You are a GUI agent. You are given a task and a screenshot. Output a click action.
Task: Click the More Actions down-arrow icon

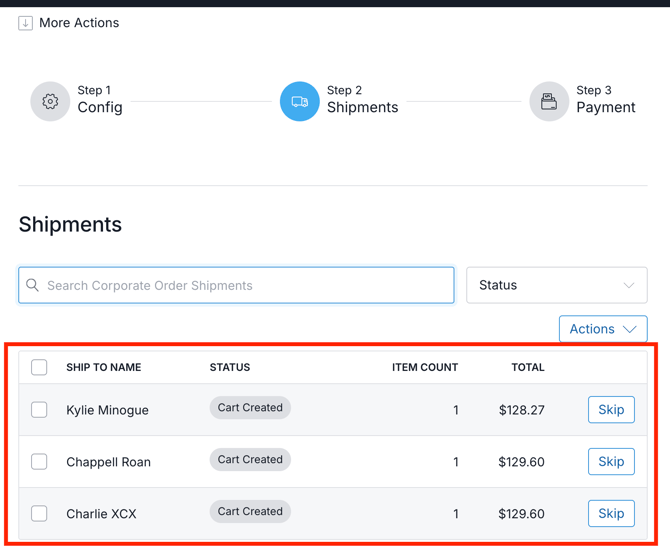[x=26, y=23]
